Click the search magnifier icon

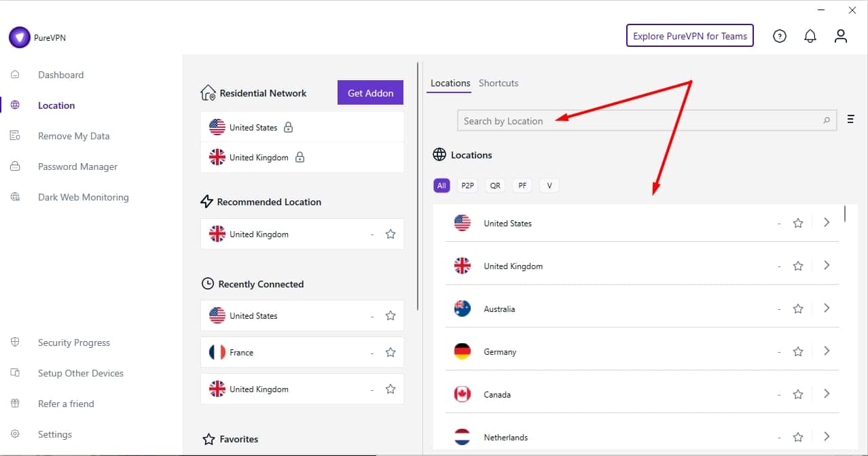827,121
